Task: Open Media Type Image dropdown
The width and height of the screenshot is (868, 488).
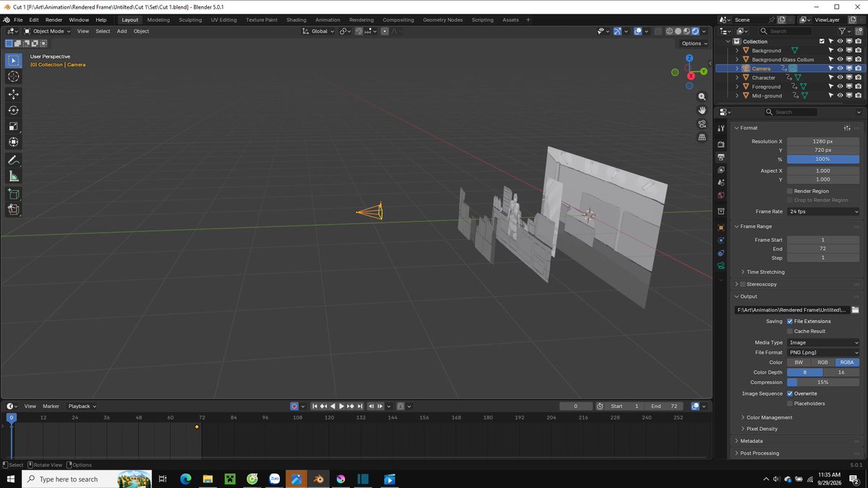Action: tap(823, 343)
